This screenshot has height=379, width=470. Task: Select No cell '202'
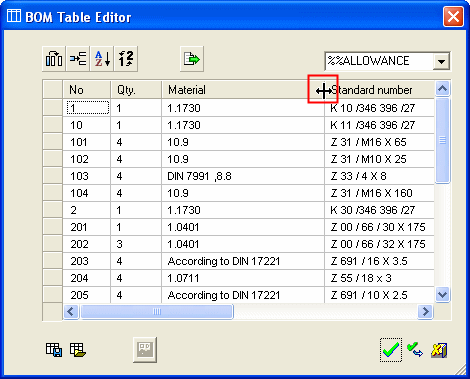pos(87,244)
